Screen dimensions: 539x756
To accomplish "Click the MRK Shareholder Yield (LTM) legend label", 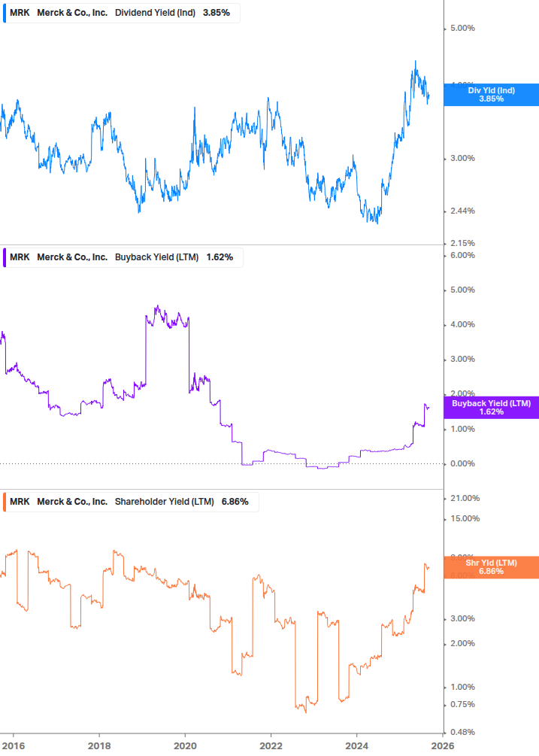I will (131, 502).
